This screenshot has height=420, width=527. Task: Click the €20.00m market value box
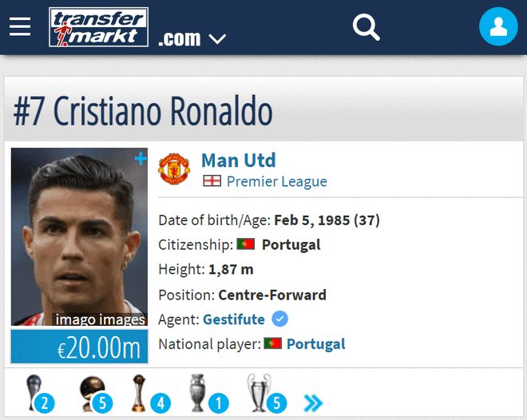pos(79,347)
